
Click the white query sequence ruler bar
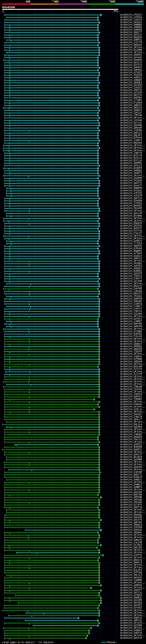coord(60,10)
